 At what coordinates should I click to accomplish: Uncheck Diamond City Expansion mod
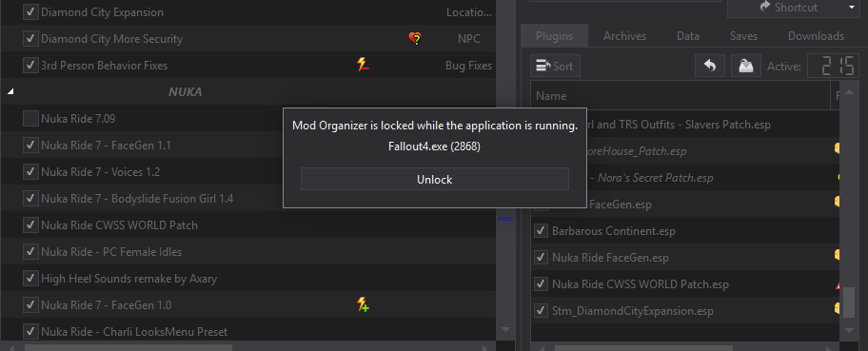(x=30, y=11)
